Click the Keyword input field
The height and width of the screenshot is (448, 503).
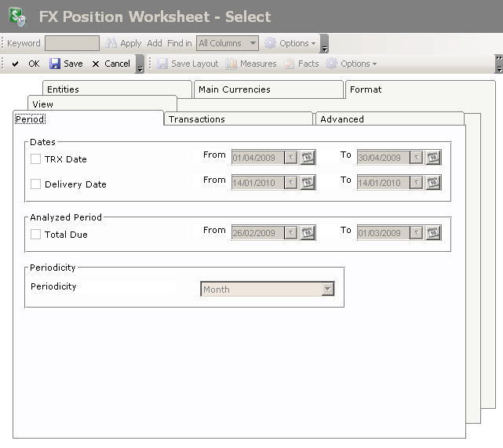pyautogui.click(x=71, y=44)
